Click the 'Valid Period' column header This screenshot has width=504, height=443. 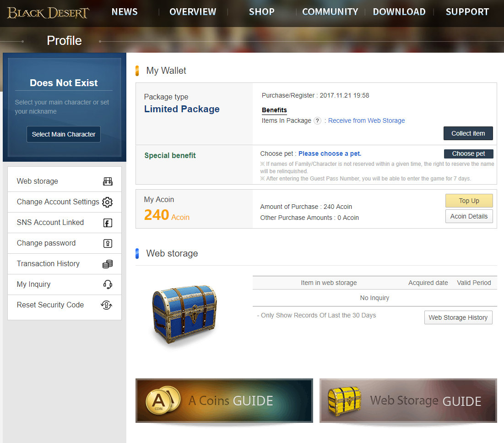(474, 283)
